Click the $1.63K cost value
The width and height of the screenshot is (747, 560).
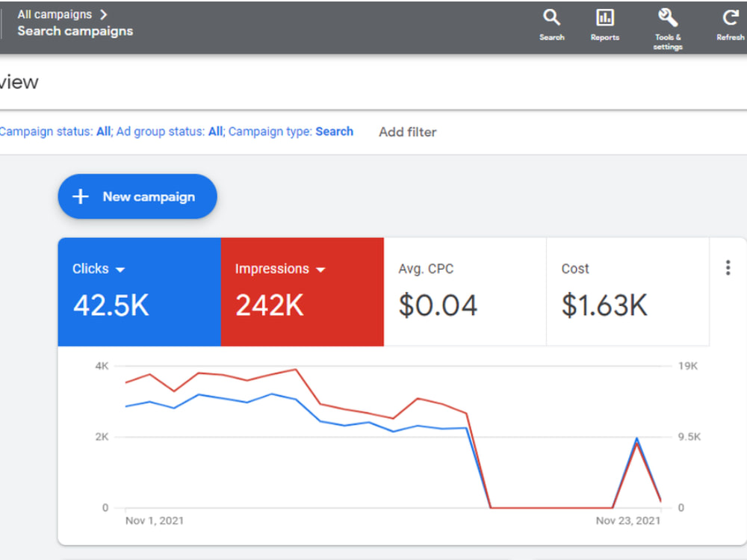point(604,305)
